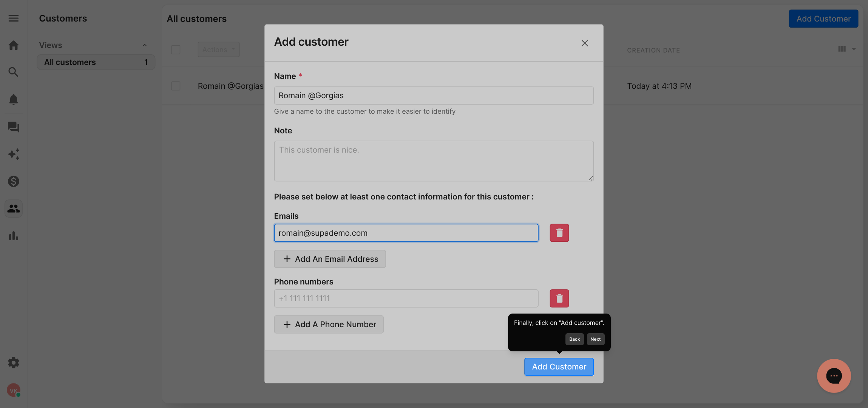Toggle the select-all customers checkbox
This screenshot has height=408, width=868.
tap(176, 49)
